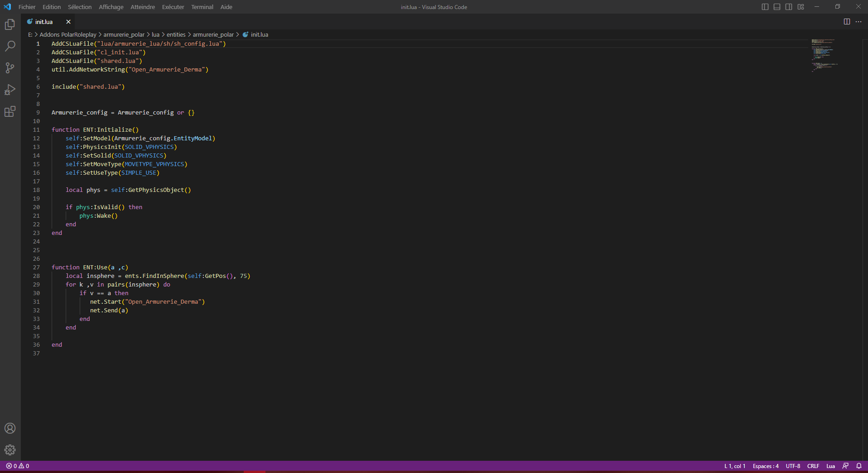Toggle the bottom panel layout
The height and width of the screenshot is (473, 868).
[777, 7]
